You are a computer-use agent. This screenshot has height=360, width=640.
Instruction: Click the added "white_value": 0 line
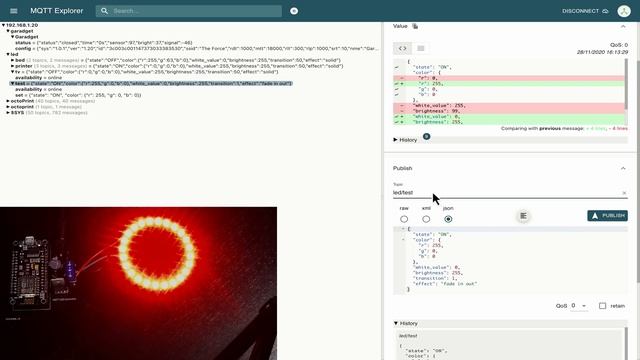[509, 116]
